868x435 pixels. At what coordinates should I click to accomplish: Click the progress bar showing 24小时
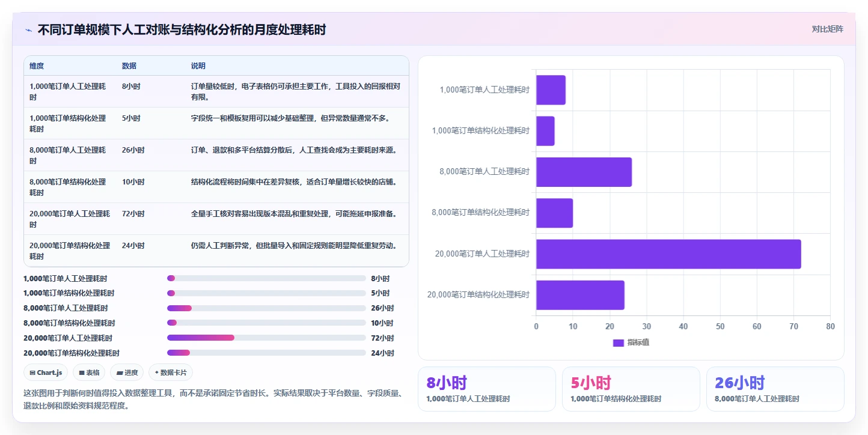coord(266,353)
